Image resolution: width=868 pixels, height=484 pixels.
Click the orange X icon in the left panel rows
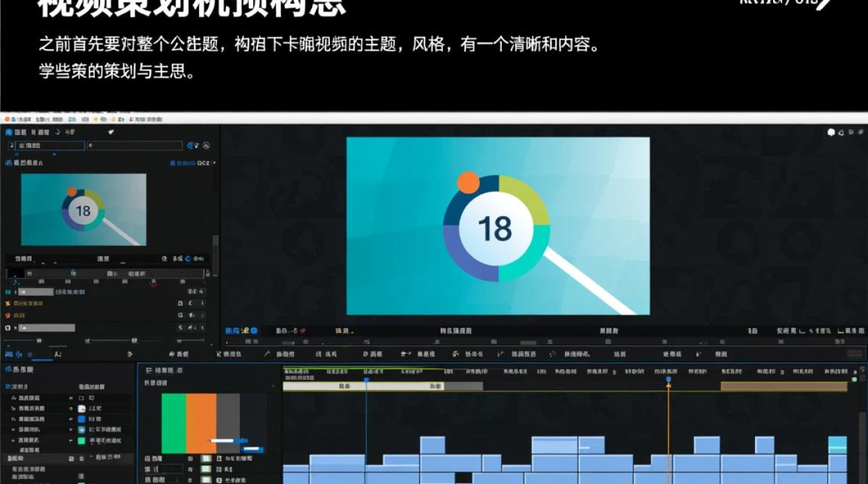click(x=8, y=303)
